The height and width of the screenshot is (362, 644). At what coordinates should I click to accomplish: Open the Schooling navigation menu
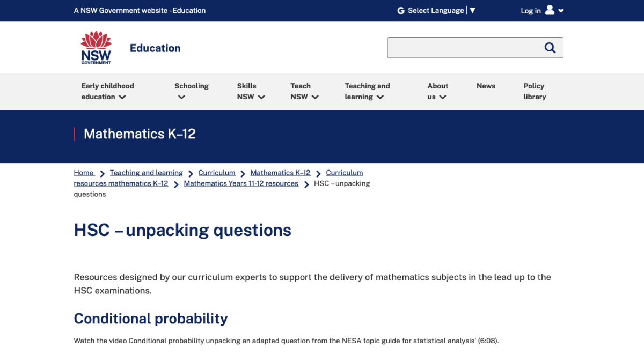coord(192,91)
